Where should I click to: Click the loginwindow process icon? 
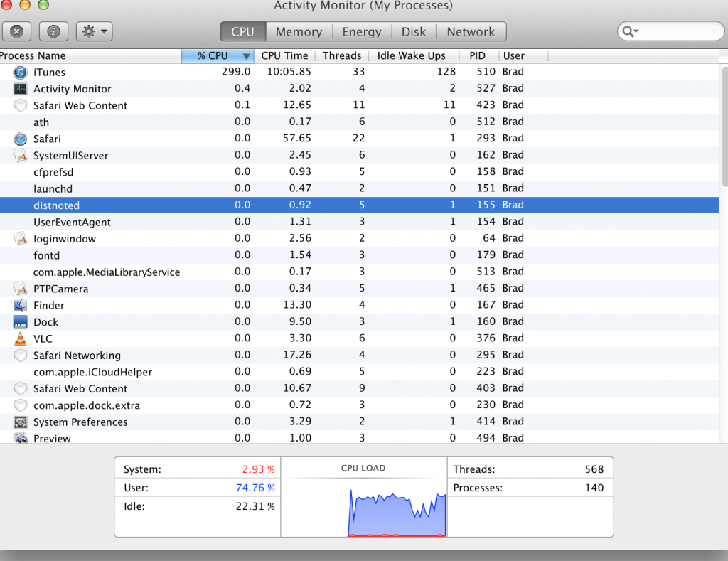click(21, 239)
